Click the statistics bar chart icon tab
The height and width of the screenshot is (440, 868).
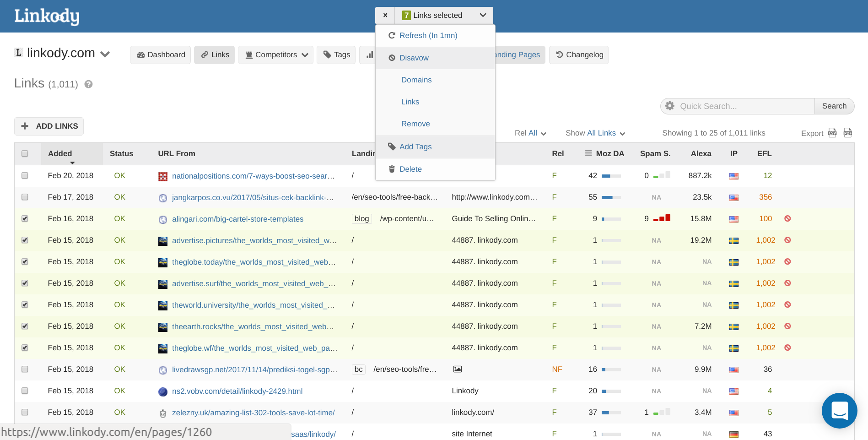(x=369, y=55)
